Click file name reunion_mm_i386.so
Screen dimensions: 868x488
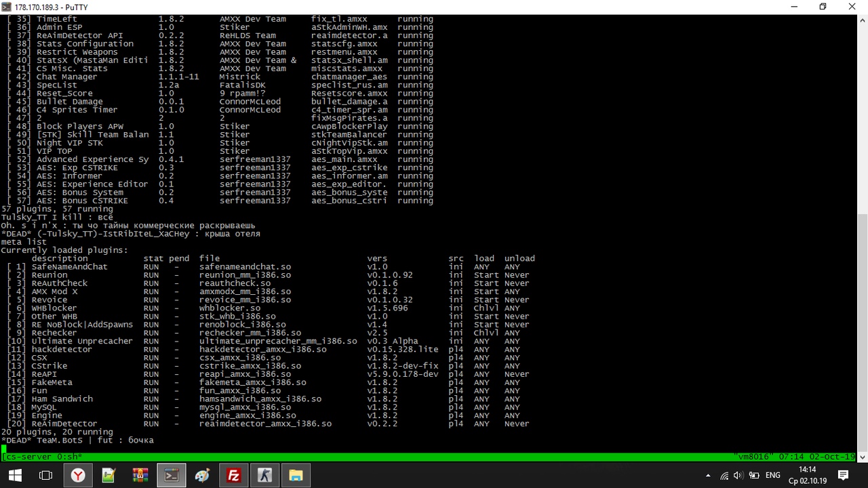tap(245, 275)
